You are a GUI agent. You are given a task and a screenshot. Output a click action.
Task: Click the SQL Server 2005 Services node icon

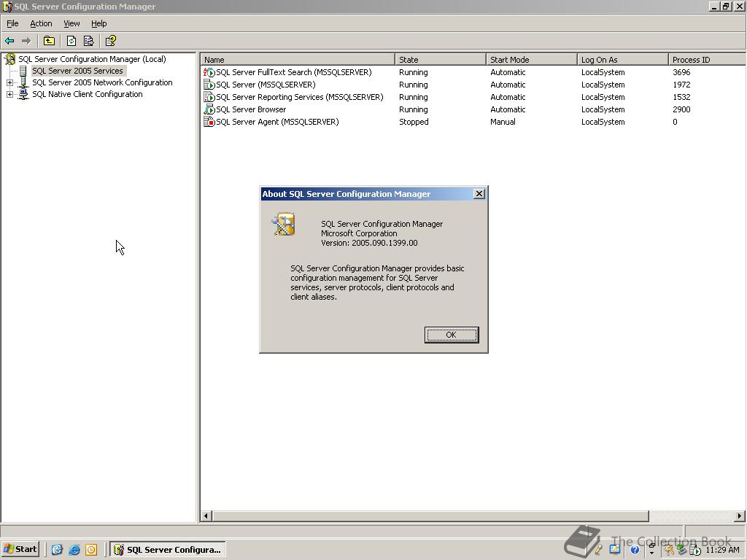pos(23,71)
